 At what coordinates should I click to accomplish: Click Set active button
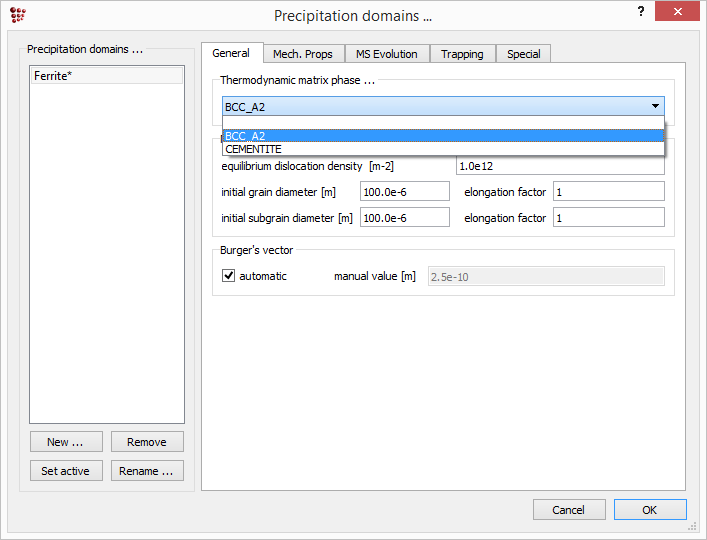coord(65,471)
